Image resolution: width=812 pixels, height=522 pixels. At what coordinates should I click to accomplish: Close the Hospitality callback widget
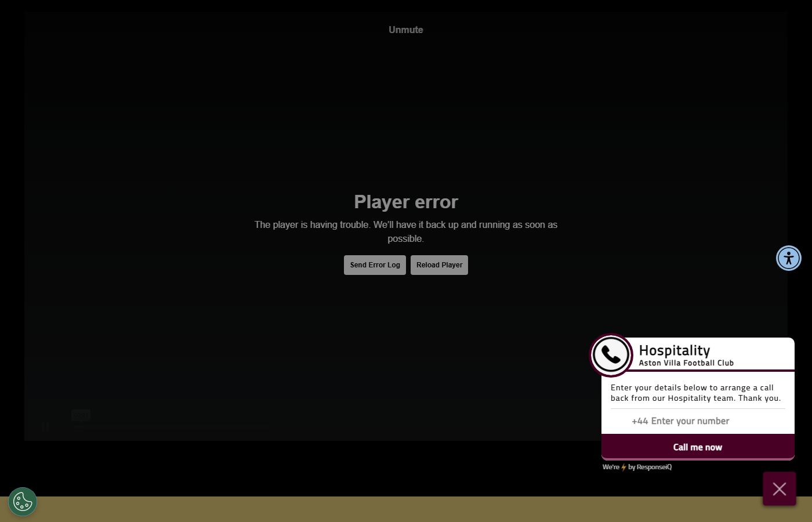pyautogui.click(x=780, y=489)
